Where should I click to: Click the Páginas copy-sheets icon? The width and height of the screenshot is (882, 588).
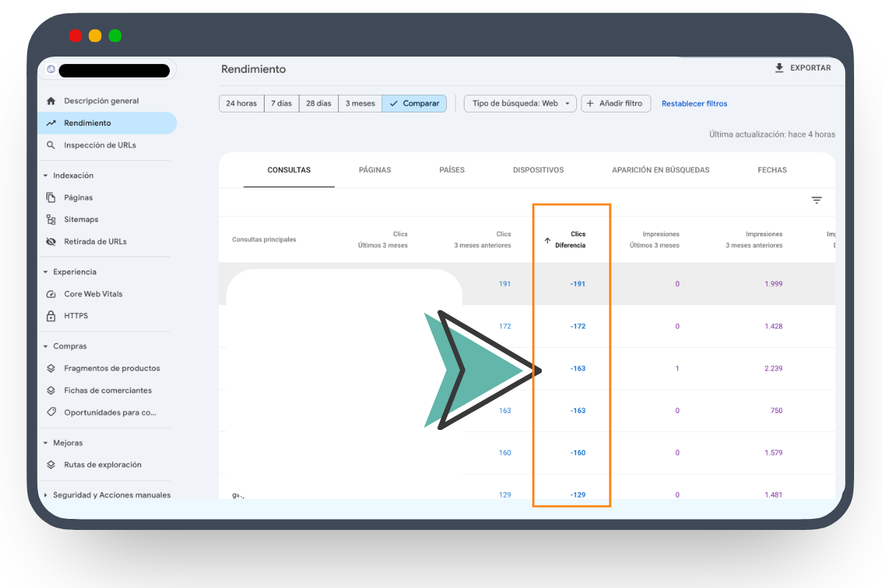coord(51,197)
